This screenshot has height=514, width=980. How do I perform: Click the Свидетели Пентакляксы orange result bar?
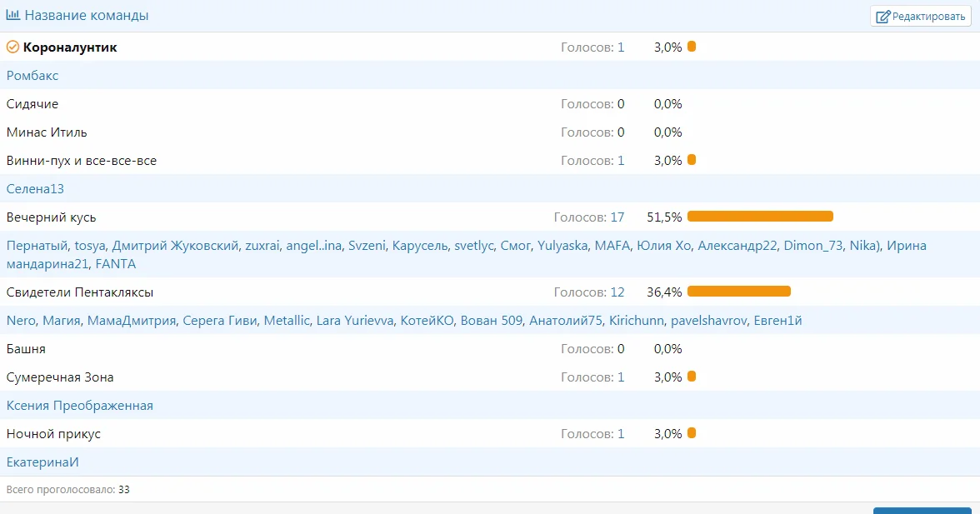pyautogui.click(x=738, y=292)
